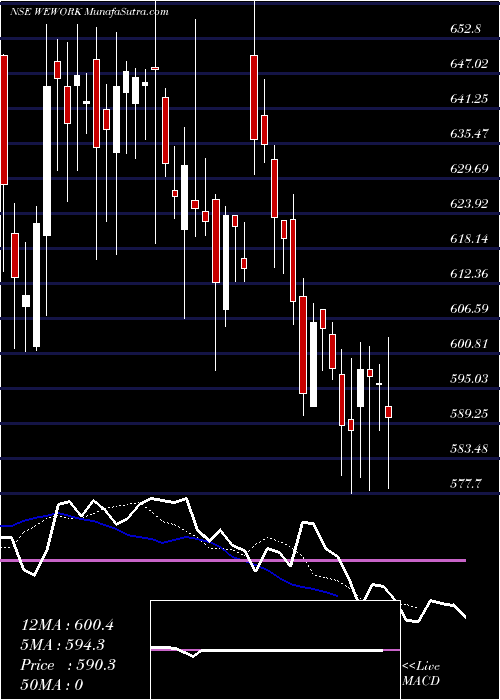Click the 606.59 price axis label
The image size is (500, 700).
coord(469,308)
